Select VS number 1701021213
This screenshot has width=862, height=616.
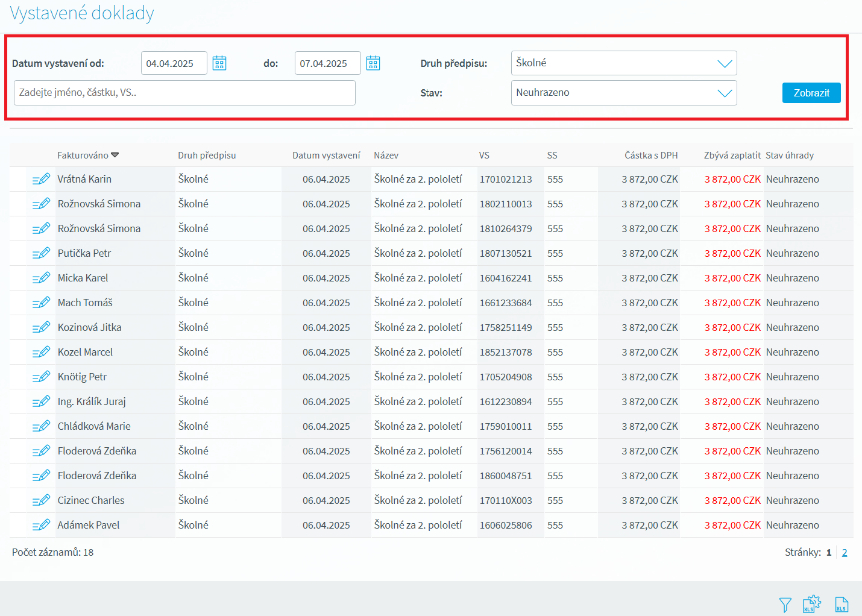pyautogui.click(x=506, y=179)
